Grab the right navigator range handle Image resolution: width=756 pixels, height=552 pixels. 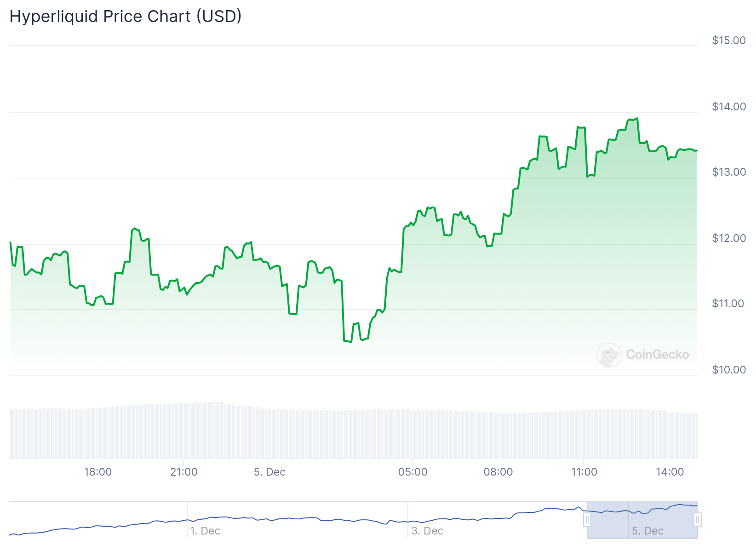[698, 520]
